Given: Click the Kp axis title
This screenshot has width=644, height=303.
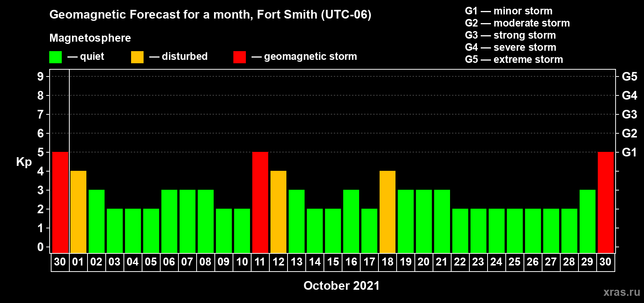Looking at the screenshot, I should (24, 162).
